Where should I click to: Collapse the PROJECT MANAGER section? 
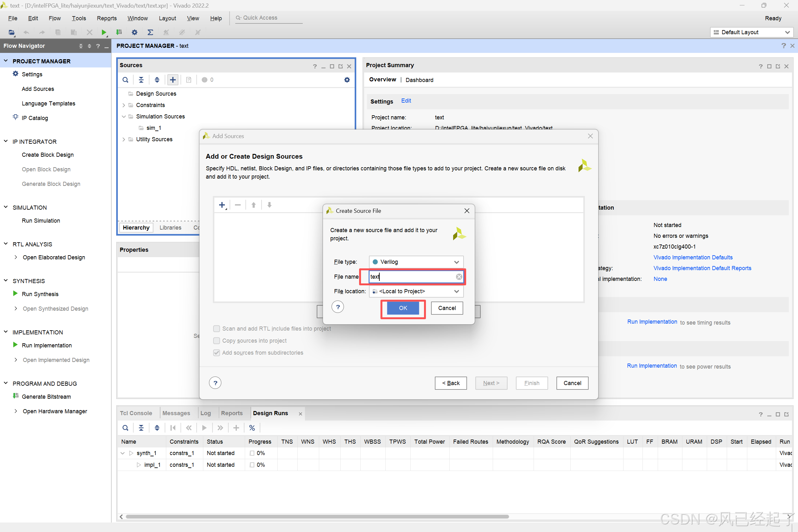(6, 61)
